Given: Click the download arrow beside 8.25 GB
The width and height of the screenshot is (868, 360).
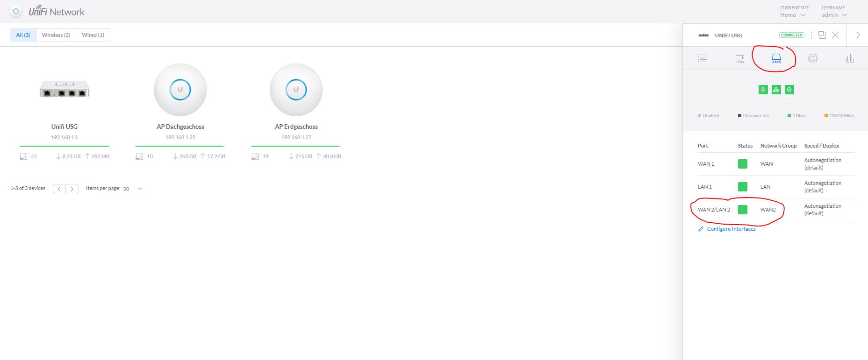Looking at the screenshot, I should (x=58, y=156).
